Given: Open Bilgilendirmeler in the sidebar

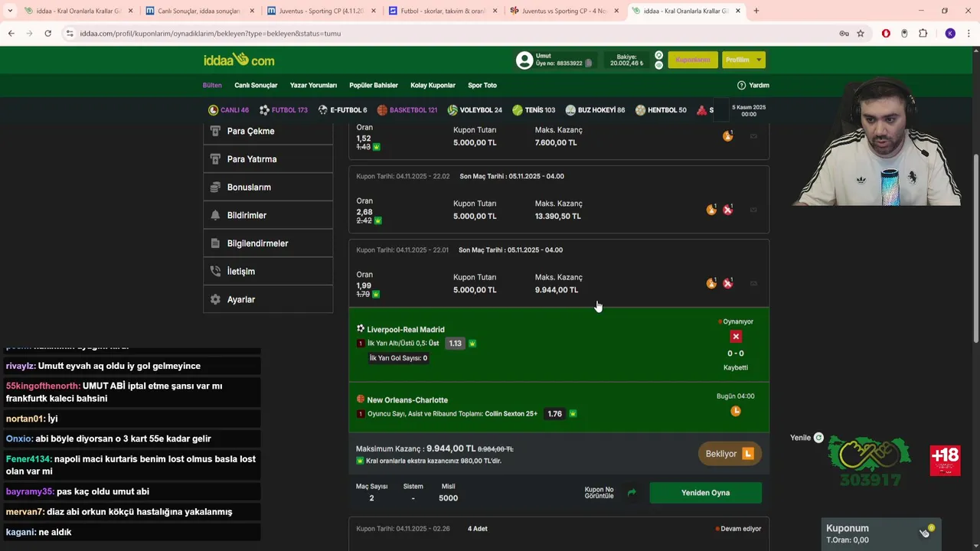Looking at the screenshot, I should click(268, 243).
